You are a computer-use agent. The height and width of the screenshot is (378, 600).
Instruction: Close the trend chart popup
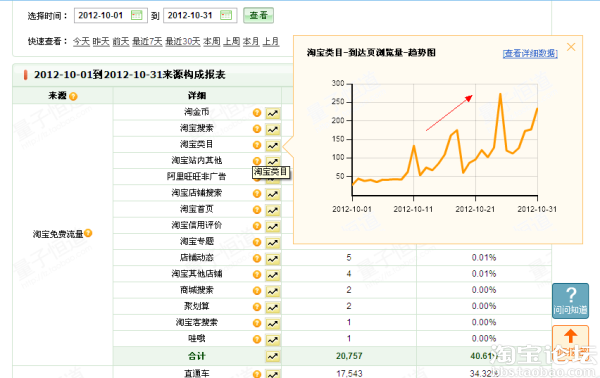571,47
